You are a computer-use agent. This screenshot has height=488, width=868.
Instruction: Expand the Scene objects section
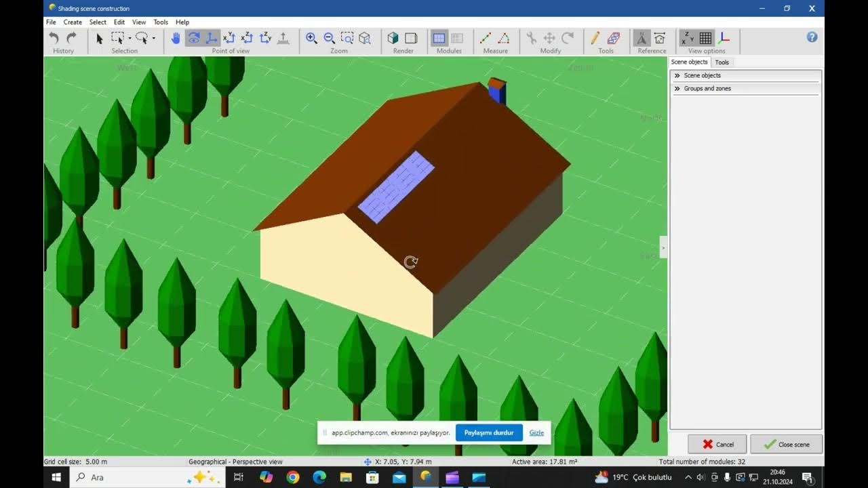pyautogui.click(x=746, y=75)
